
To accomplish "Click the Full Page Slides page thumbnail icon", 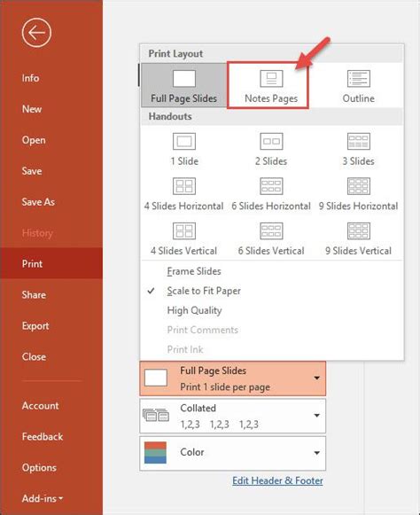I will pyautogui.click(x=156, y=378).
